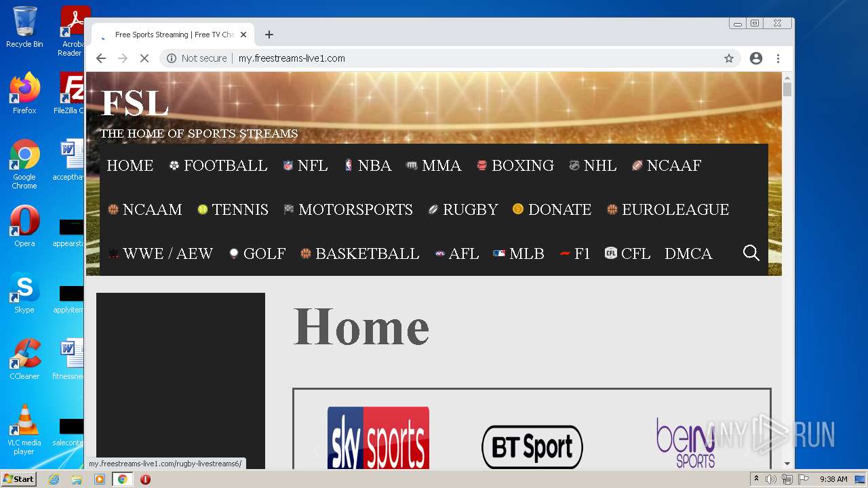Go to F1 streams
The width and height of the screenshot is (868, 488).
click(x=575, y=253)
